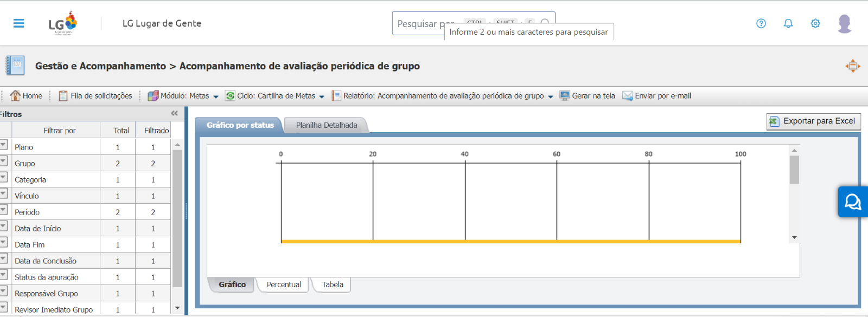This screenshot has width=868, height=317.
Task: Expand the Plano filter dropdown arrow
Action: pos(3,145)
